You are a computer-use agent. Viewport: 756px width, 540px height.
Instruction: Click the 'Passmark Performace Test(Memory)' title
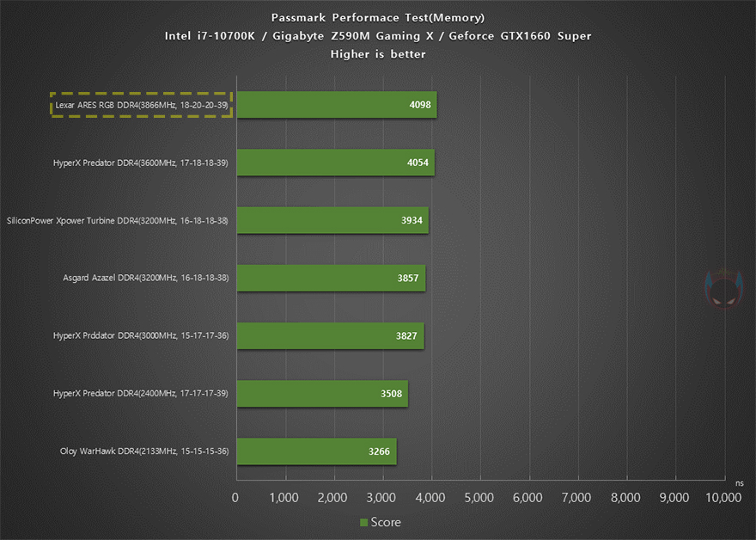378,18
